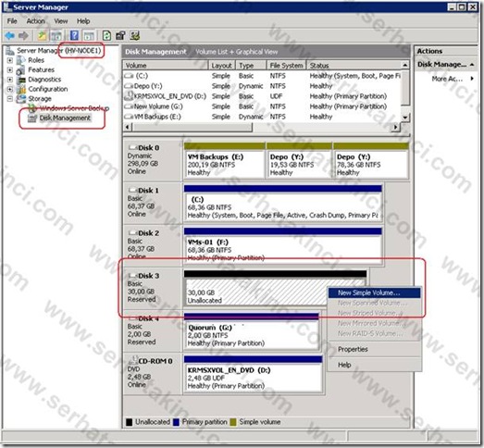This screenshot has height=448, width=484.
Task: Click the volume list scroll-down arrow
Action: click(405, 118)
